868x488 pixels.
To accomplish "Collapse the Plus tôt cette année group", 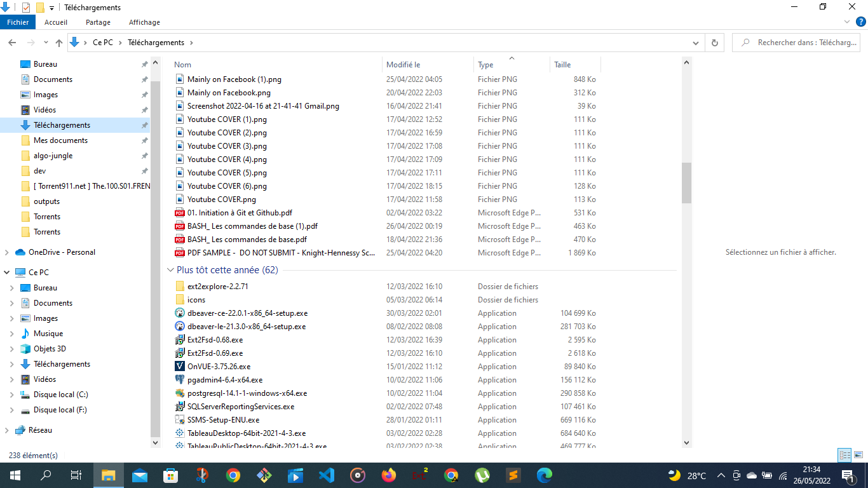I will click(170, 270).
